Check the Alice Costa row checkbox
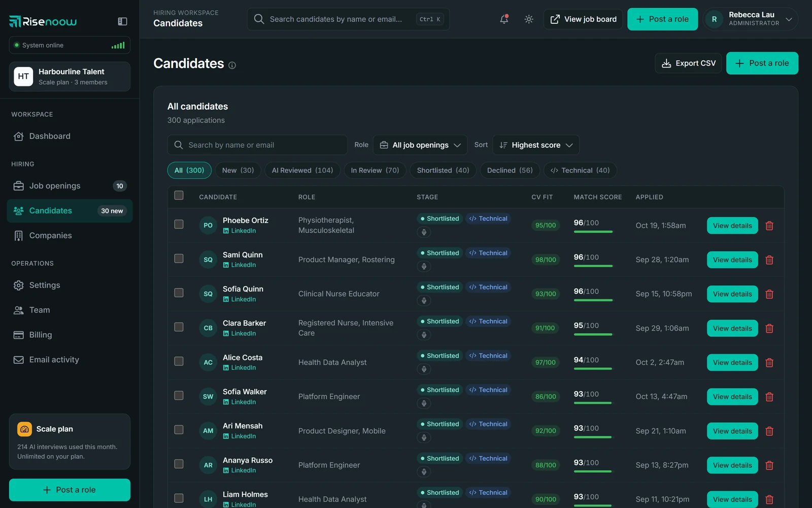 (179, 361)
